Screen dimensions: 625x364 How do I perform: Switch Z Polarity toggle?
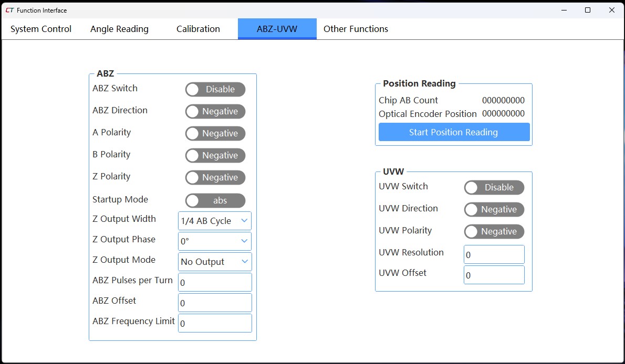tap(215, 177)
